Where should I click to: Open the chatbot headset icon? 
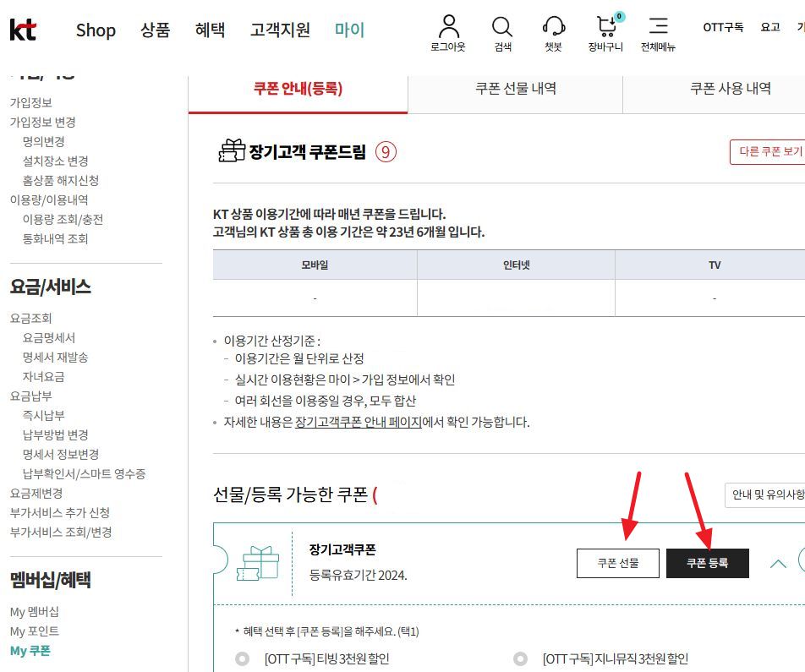coord(553,26)
